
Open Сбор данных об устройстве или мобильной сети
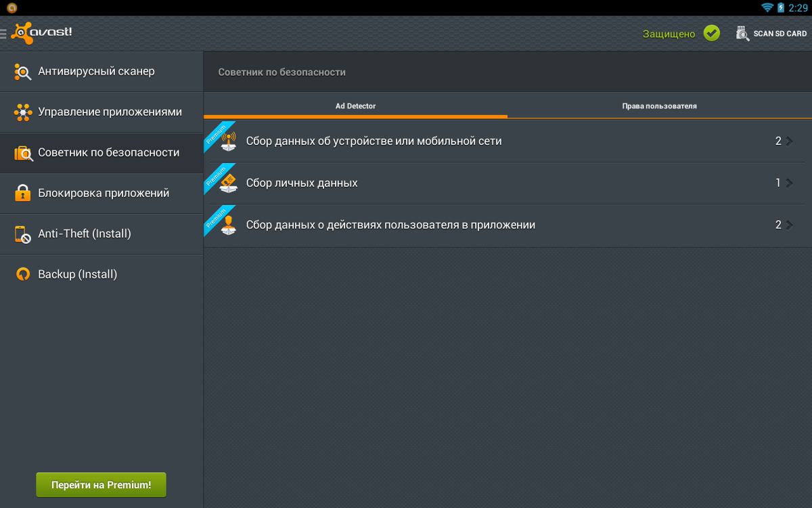click(x=507, y=141)
